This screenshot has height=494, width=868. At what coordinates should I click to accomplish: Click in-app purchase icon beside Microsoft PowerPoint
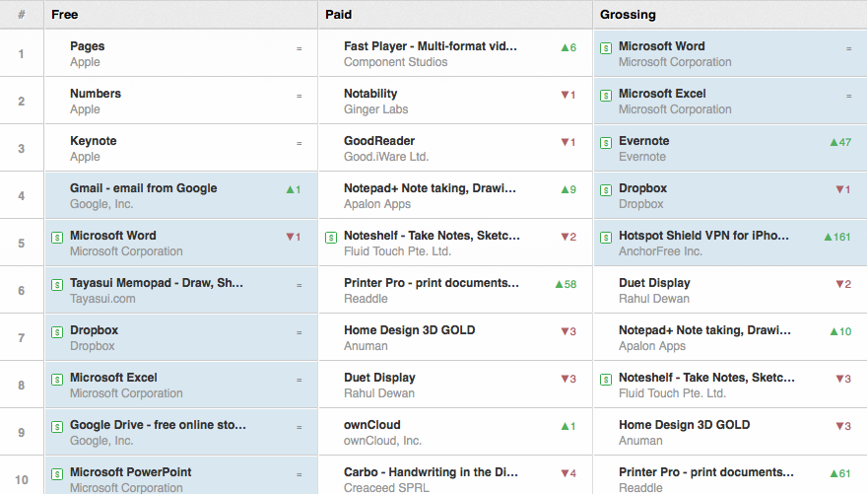[x=57, y=474]
